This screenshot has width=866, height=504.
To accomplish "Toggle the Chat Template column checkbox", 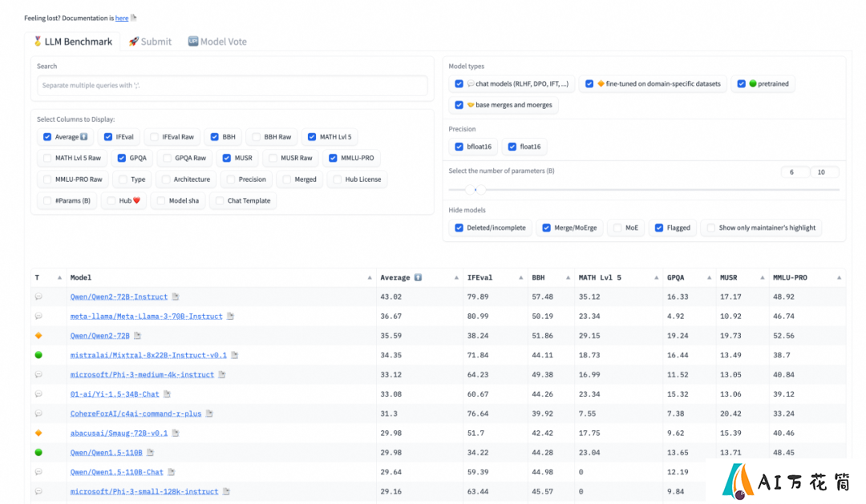I will click(220, 201).
